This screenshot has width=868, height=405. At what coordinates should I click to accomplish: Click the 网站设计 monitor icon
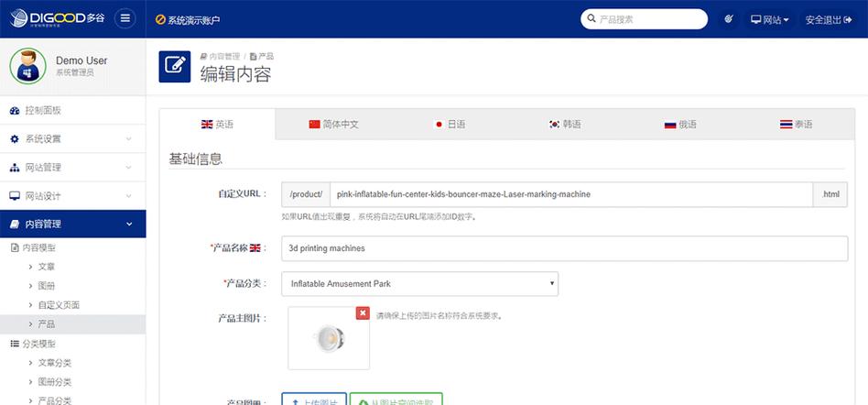pos(15,196)
